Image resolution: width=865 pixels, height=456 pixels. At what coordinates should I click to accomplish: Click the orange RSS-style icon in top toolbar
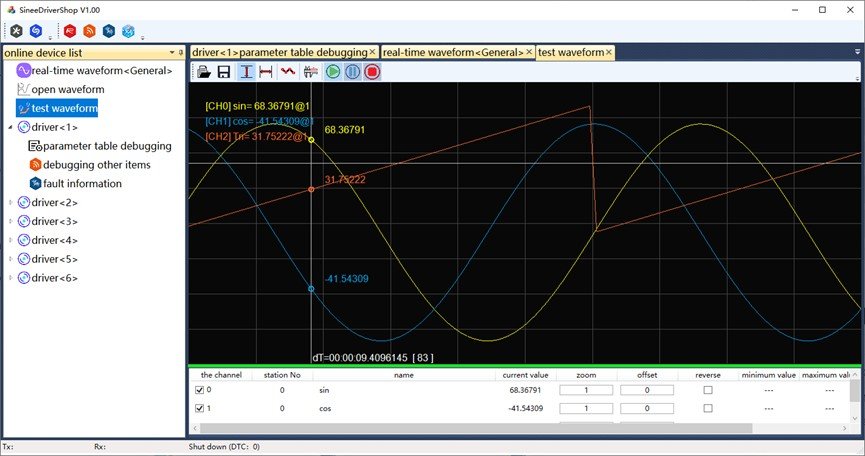point(90,32)
